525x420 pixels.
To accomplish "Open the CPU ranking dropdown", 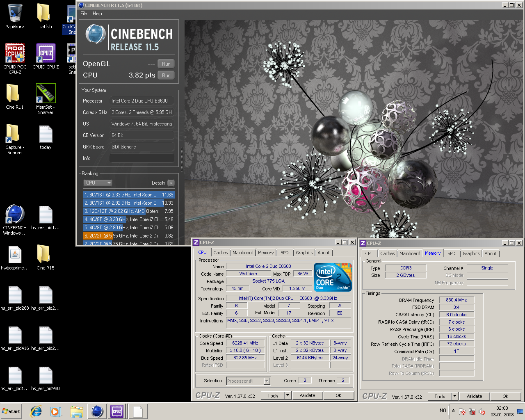I will point(98,183).
